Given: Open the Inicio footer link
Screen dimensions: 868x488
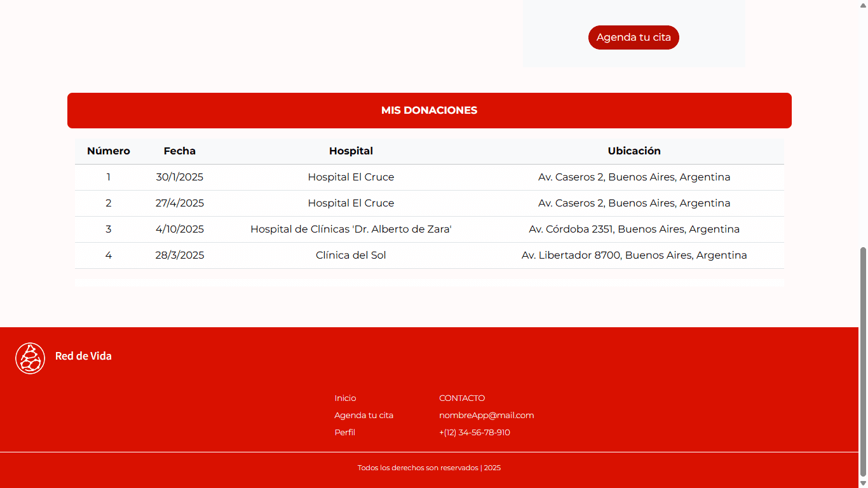Looking at the screenshot, I should (x=345, y=398).
